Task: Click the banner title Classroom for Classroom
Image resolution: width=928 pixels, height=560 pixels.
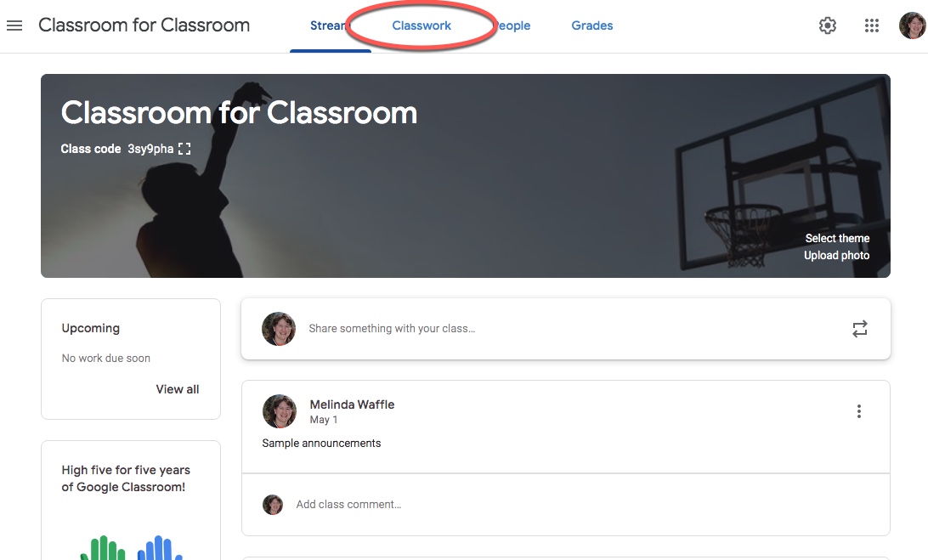Action: pos(239,112)
